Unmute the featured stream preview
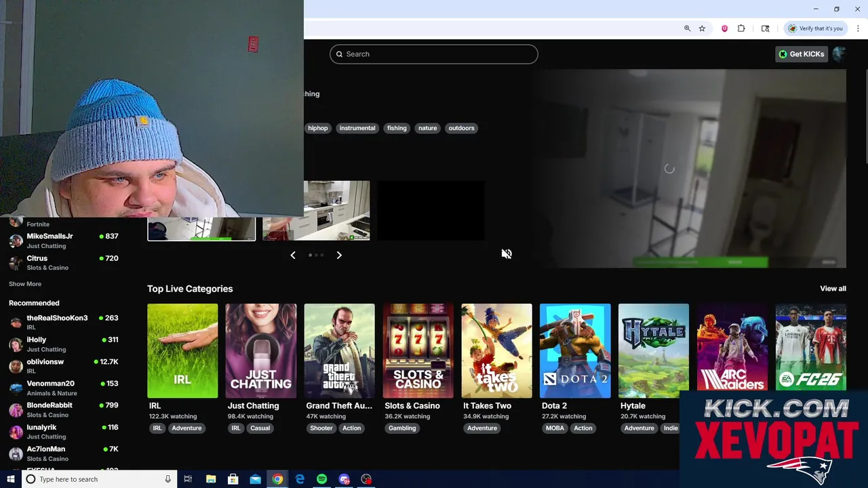The height and width of the screenshot is (488, 868). coord(507,254)
